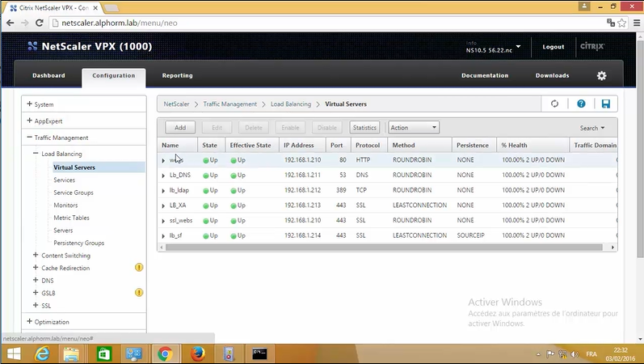Launch Internet Explorer from taskbar

[x=42, y=353]
